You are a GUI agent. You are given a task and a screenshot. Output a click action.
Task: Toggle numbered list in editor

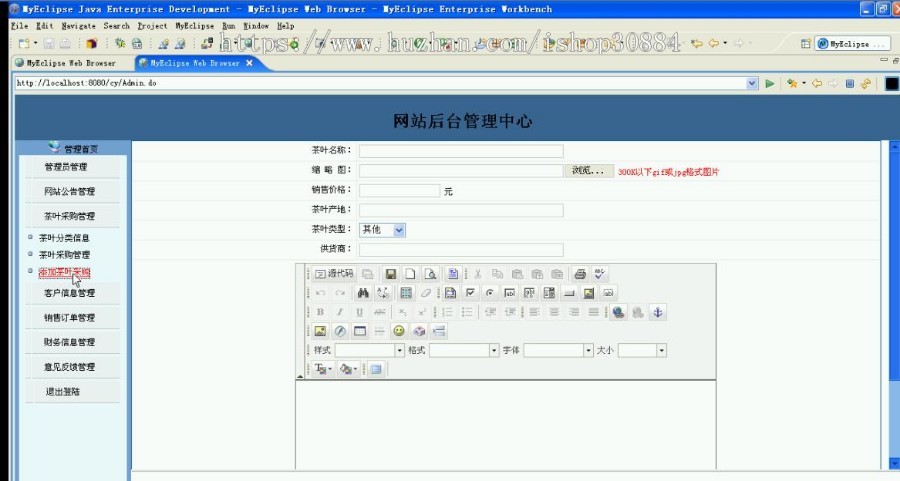tap(448, 312)
